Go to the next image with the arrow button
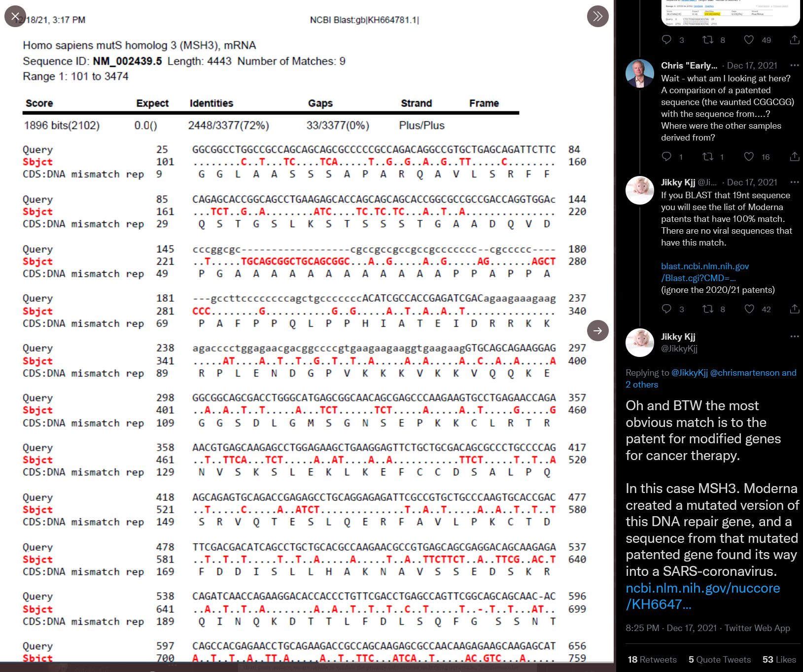The height and width of the screenshot is (672, 803). tap(598, 330)
